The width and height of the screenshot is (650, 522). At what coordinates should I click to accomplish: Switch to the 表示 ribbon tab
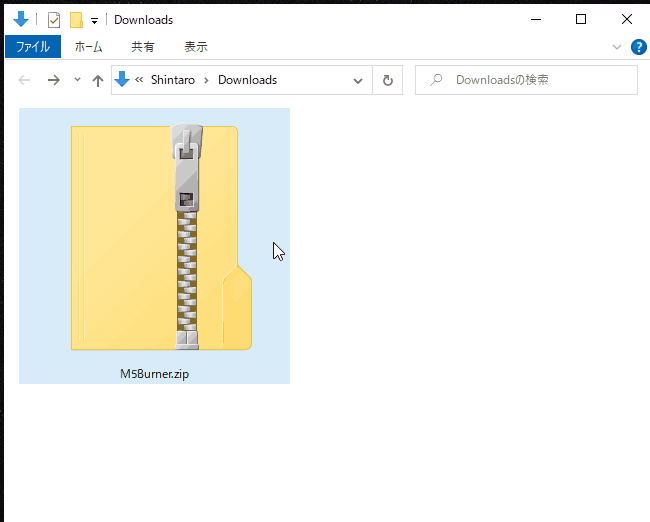(x=196, y=47)
